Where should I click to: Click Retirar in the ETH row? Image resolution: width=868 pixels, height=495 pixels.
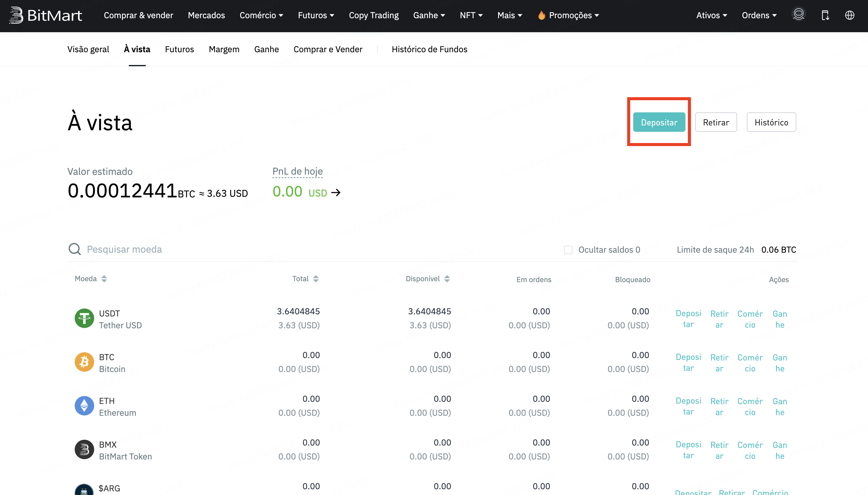tap(719, 407)
